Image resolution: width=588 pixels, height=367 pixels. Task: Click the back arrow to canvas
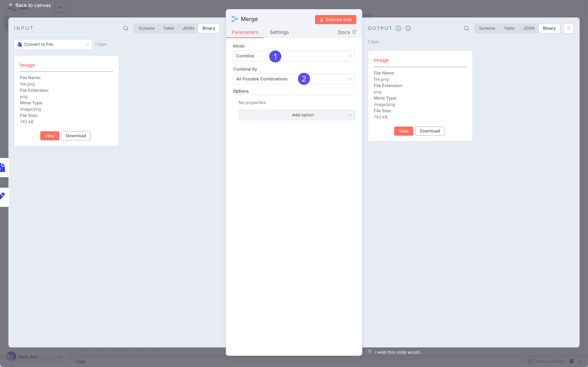coord(11,5)
